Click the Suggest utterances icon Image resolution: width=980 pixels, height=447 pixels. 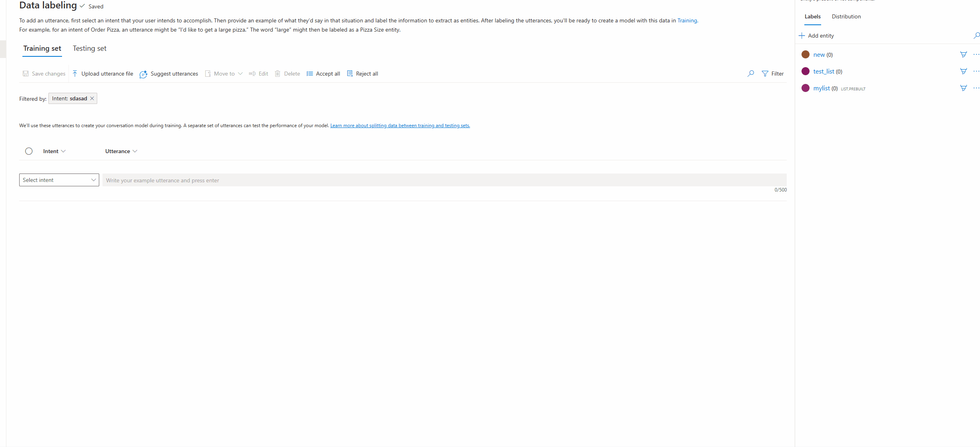[144, 74]
